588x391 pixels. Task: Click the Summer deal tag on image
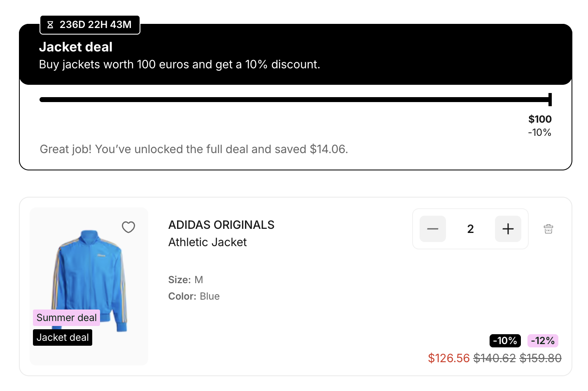pyautogui.click(x=67, y=318)
